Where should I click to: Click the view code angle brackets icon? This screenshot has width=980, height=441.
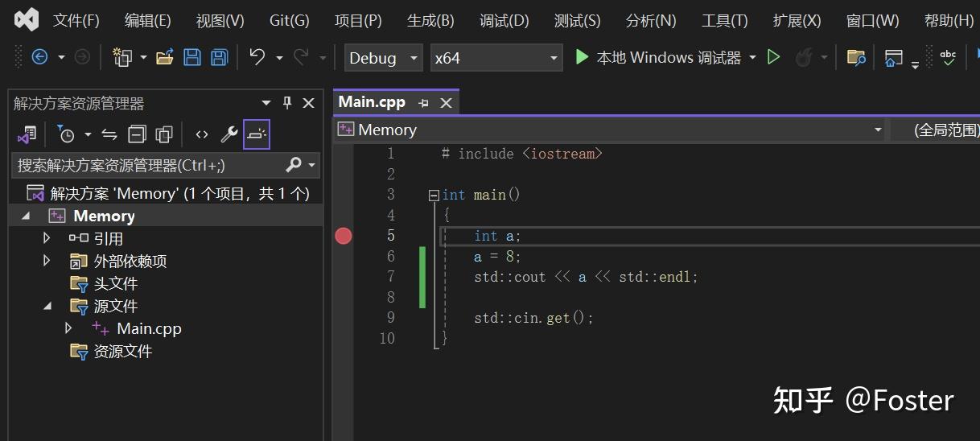(x=202, y=134)
